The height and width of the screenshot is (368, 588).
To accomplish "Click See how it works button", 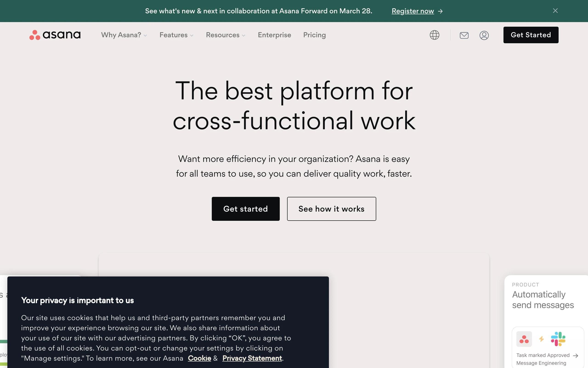I will tap(331, 209).
